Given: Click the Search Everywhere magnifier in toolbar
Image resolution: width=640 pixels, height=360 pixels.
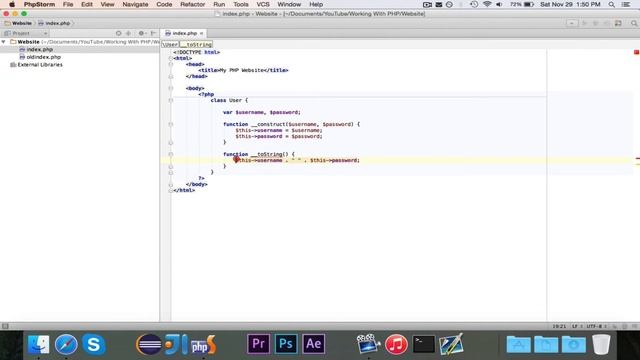Looking at the screenshot, I should pyautogui.click(x=634, y=23).
